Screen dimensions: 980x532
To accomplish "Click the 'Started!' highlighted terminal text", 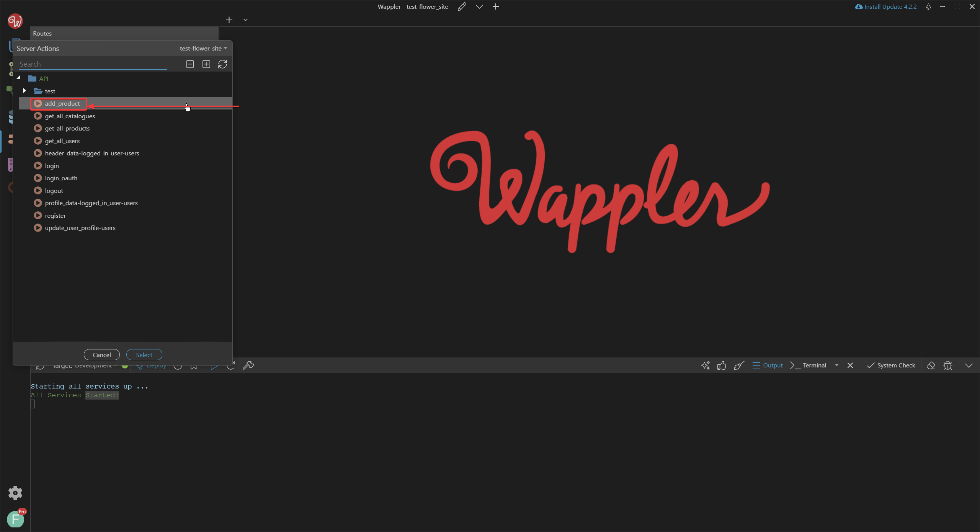I will (102, 395).
